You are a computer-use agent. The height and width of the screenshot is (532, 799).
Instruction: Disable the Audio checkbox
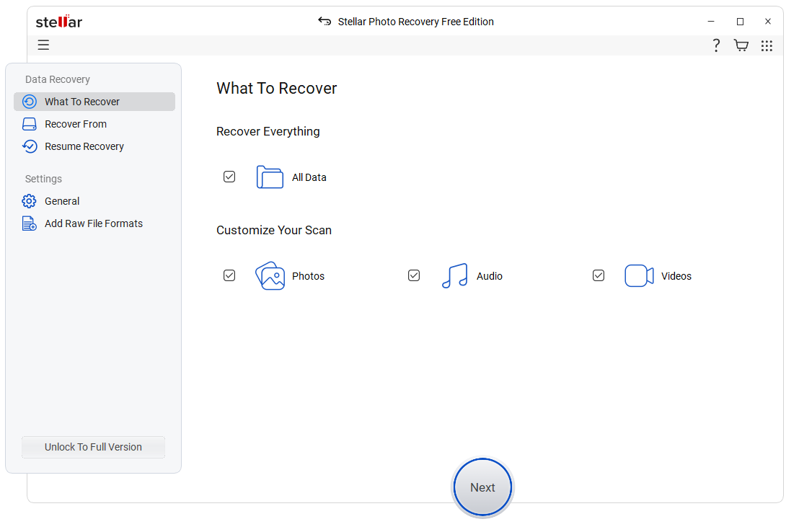tap(414, 275)
